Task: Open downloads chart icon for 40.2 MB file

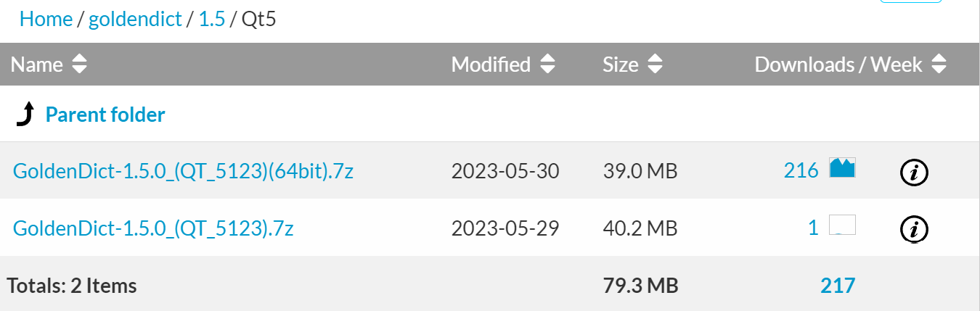Action: pos(842,226)
